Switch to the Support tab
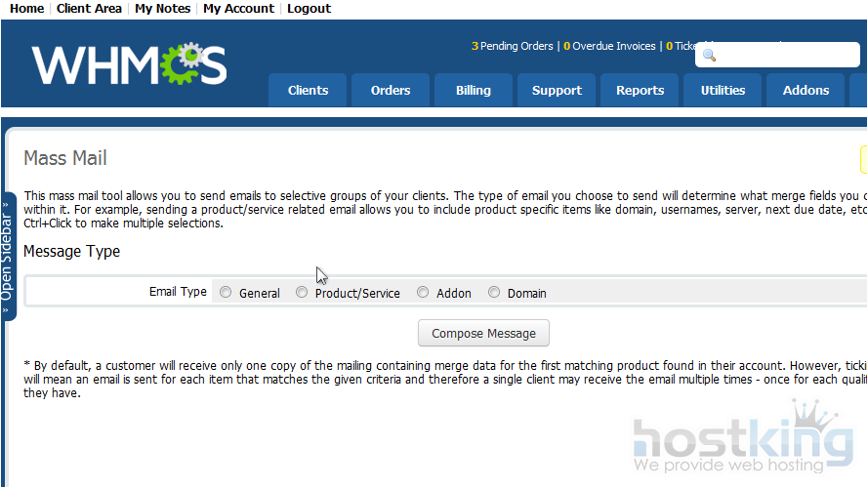This screenshot has width=868, height=488. (x=557, y=90)
